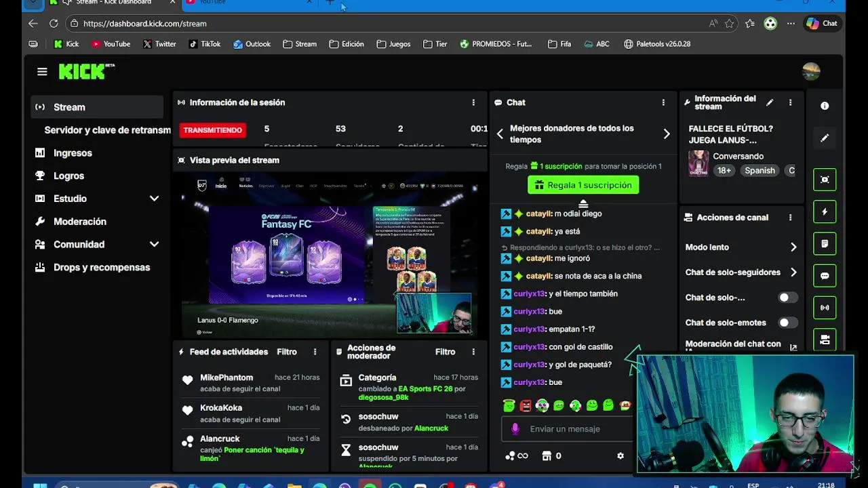Go to next top donors panel
Screen dimensions: 868x488
click(667, 134)
